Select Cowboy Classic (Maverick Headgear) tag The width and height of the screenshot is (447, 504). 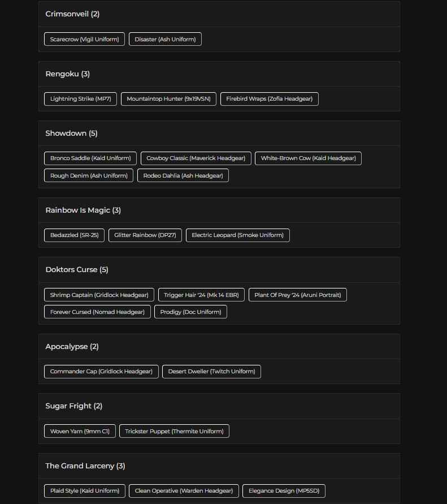tap(196, 158)
